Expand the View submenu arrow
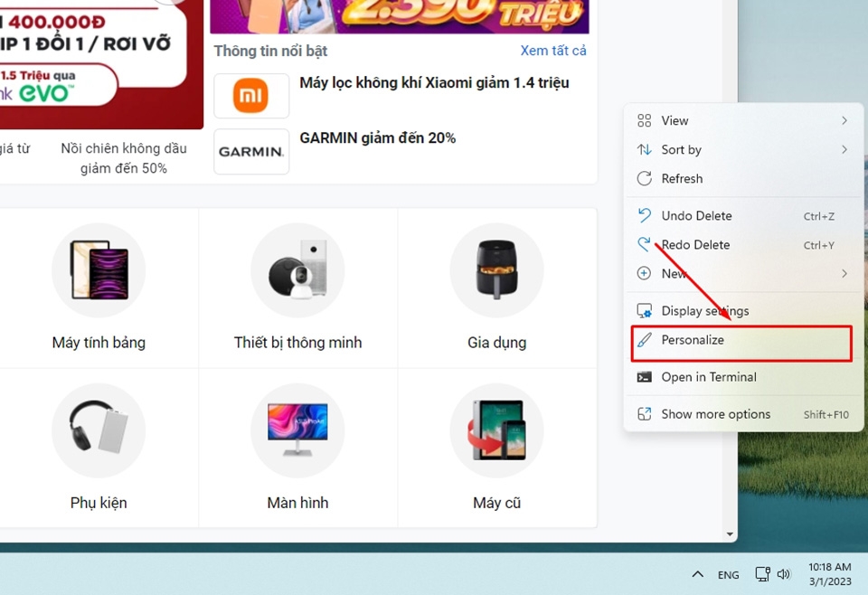The height and width of the screenshot is (595, 868). coord(844,120)
